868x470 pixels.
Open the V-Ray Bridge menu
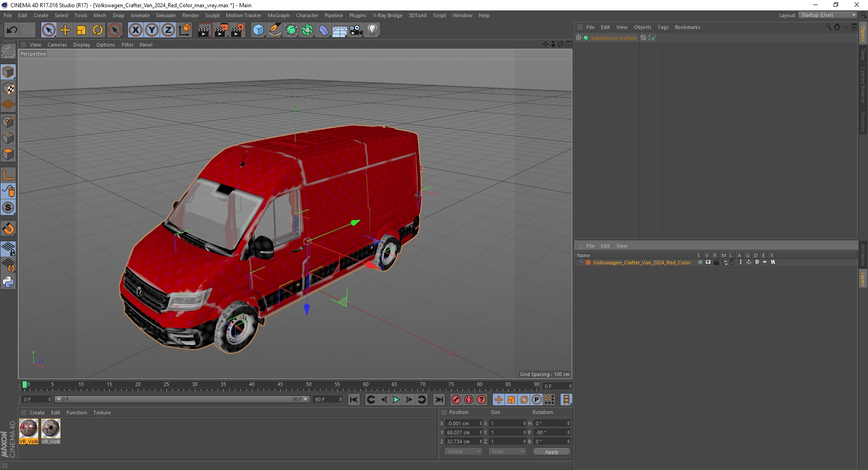(387, 15)
